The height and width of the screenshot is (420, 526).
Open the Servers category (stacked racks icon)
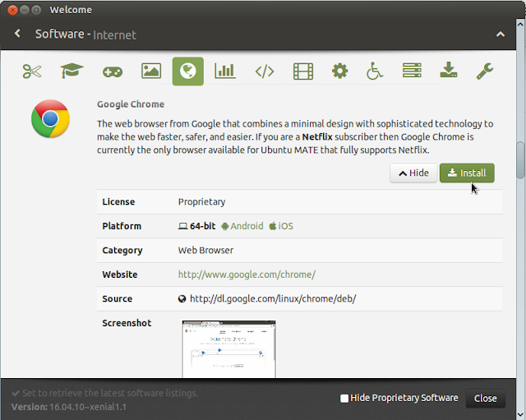[412, 71]
